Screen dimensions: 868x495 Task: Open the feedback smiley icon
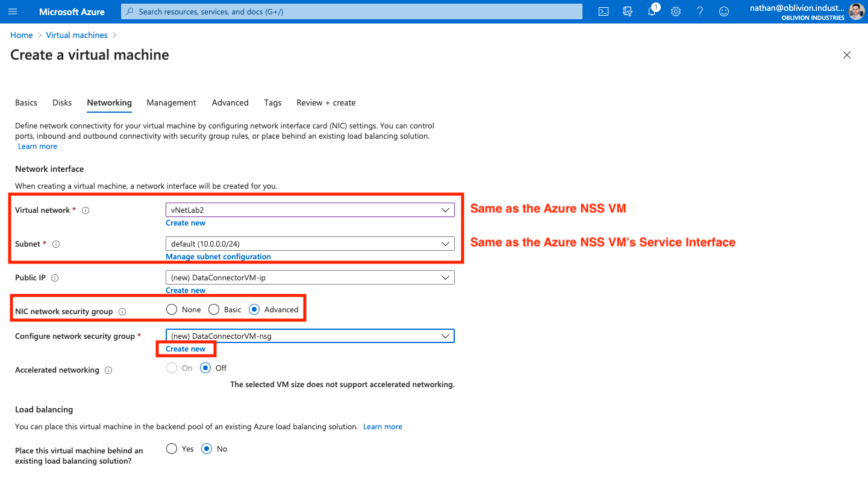[724, 11]
